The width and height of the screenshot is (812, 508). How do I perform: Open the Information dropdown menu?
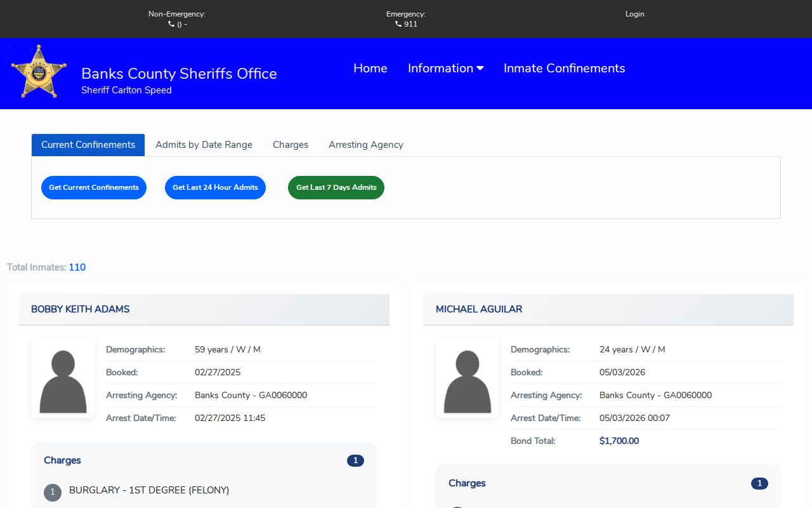[446, 68]
